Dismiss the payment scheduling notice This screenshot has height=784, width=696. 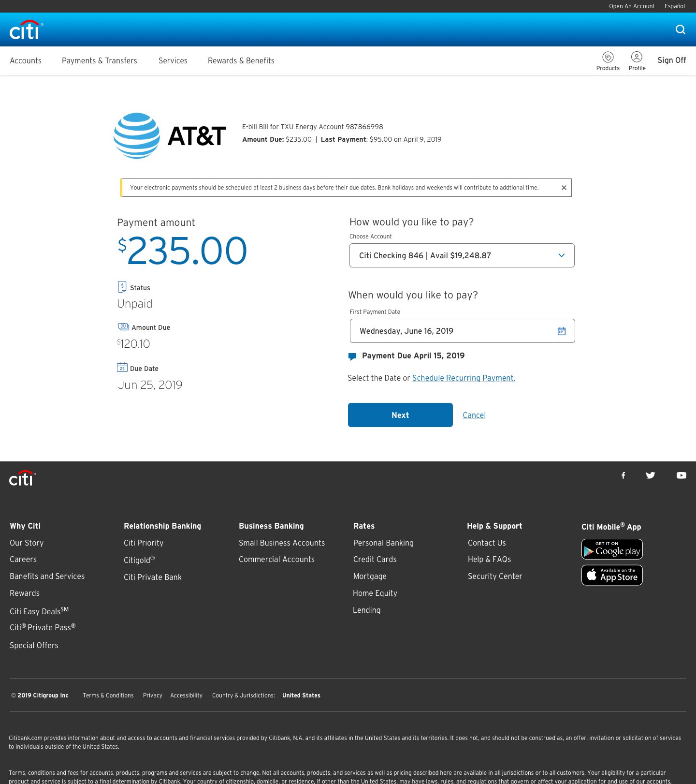click(564, 188)
